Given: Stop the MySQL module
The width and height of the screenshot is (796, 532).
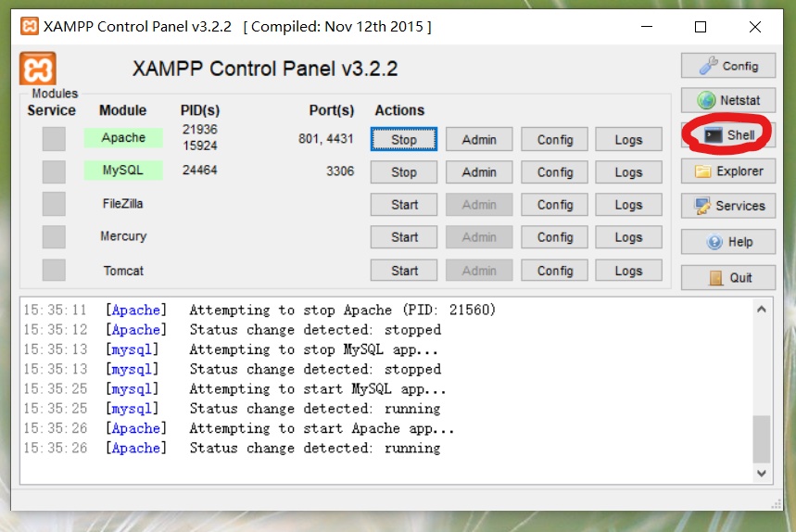Looking at the screenshot, I should click(x=404, y=172).
